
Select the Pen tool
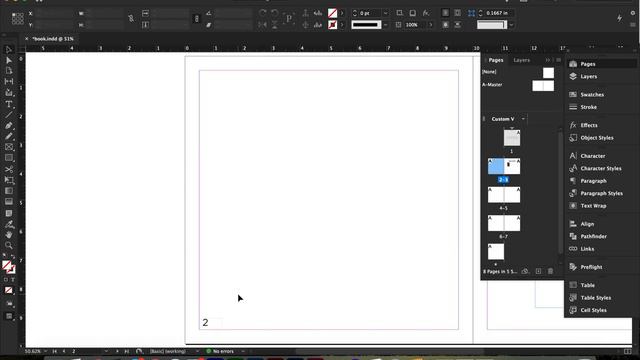click(x=9, y=125)
